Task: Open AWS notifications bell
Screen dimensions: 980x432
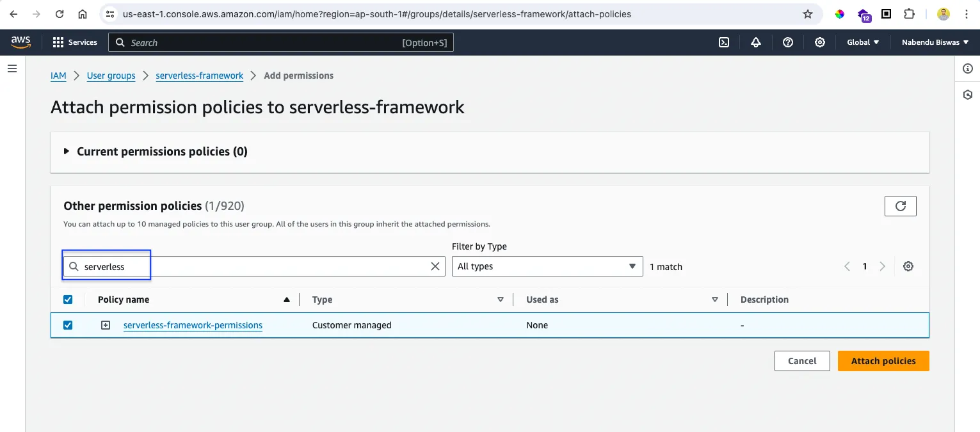Action: [756, 42]
